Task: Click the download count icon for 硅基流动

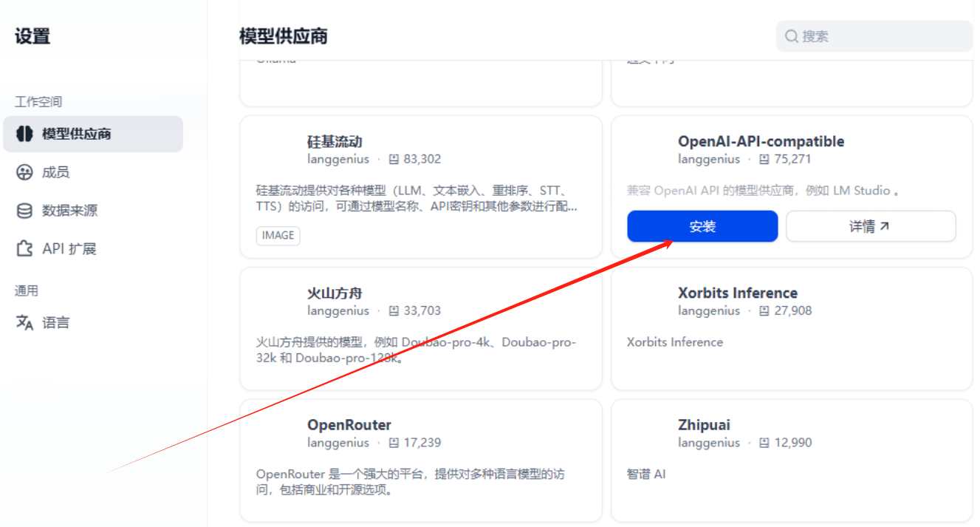Action: click(394, 159)
